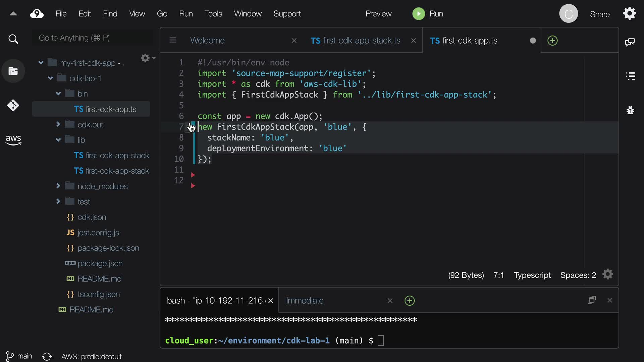This screenshot has width=644, height=362.
Task: Open the search panel magnifier icon
Action: pos(13,39)
